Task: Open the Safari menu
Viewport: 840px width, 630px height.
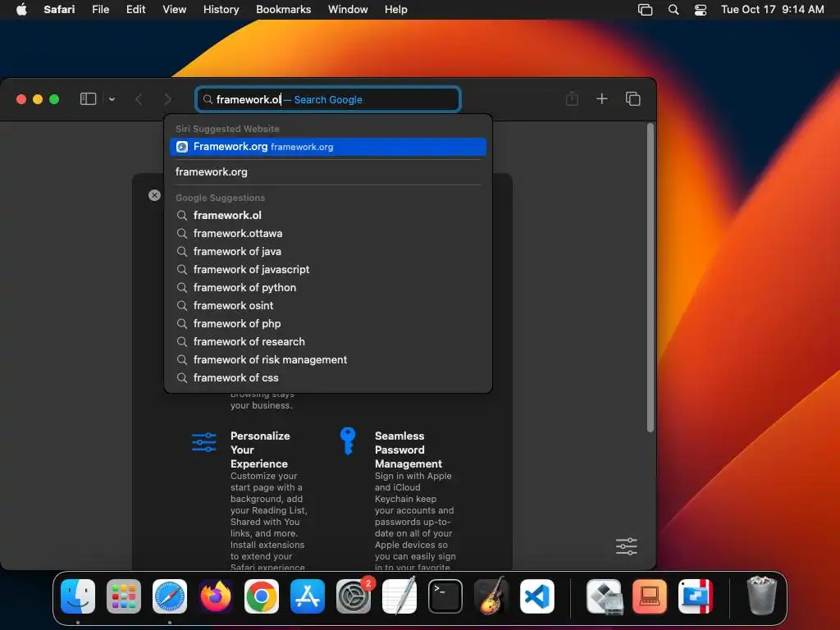Action: (59, 10)
